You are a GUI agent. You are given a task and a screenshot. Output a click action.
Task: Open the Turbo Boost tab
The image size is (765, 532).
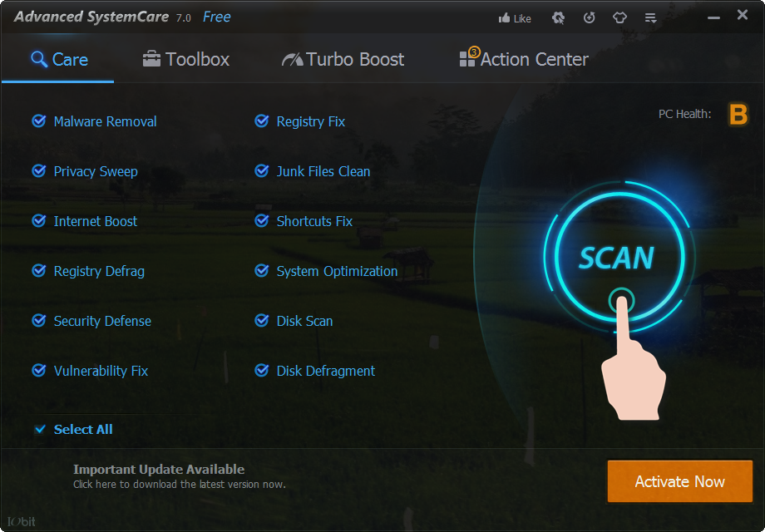[x=341, y=59]
